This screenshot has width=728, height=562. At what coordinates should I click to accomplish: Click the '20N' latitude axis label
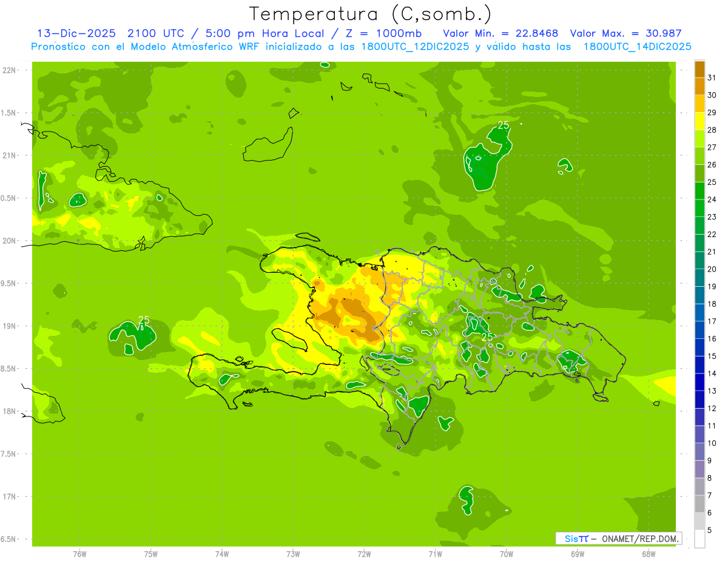click(x=10, y=241)
